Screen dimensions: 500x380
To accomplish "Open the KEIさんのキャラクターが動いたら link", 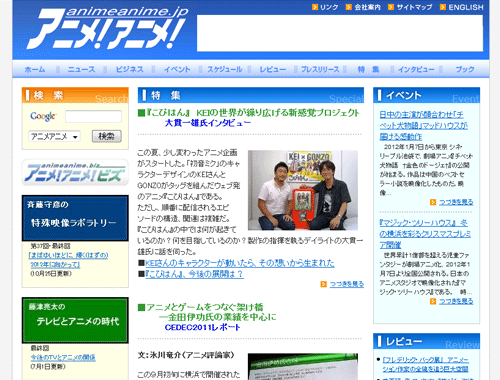I will [240, 263].
